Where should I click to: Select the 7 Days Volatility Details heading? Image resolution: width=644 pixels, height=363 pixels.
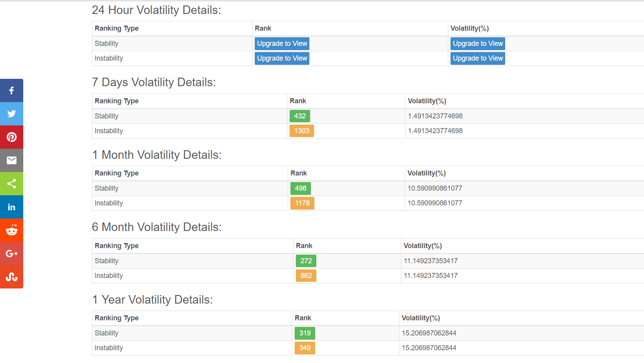coord(154,82)
